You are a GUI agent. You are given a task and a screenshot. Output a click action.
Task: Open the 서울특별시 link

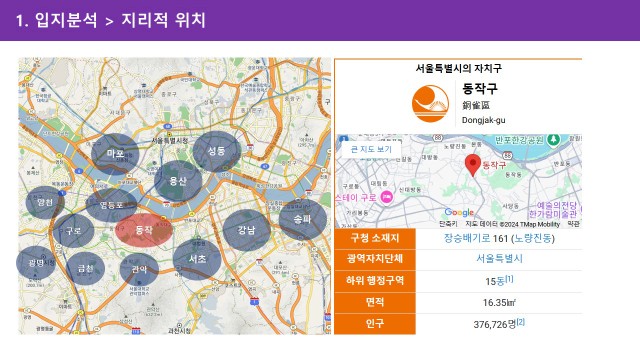[499, 258]
